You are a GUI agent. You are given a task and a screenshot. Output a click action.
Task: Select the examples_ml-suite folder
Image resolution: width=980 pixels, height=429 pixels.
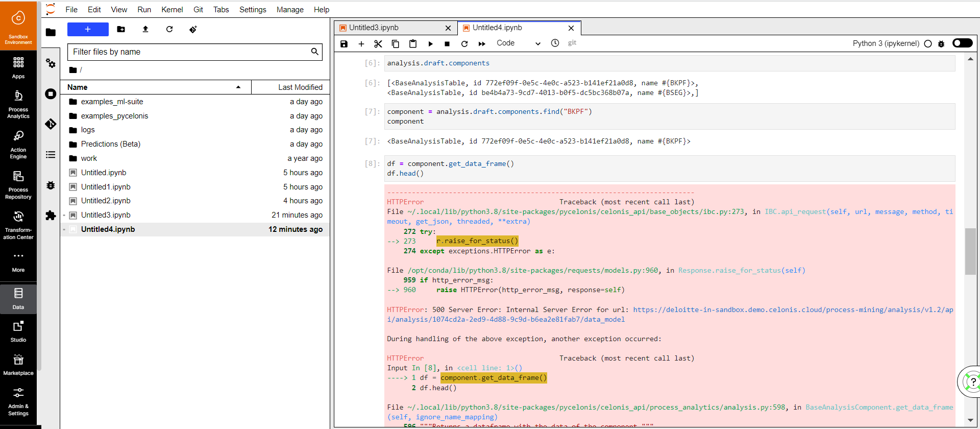pos(195,102)
